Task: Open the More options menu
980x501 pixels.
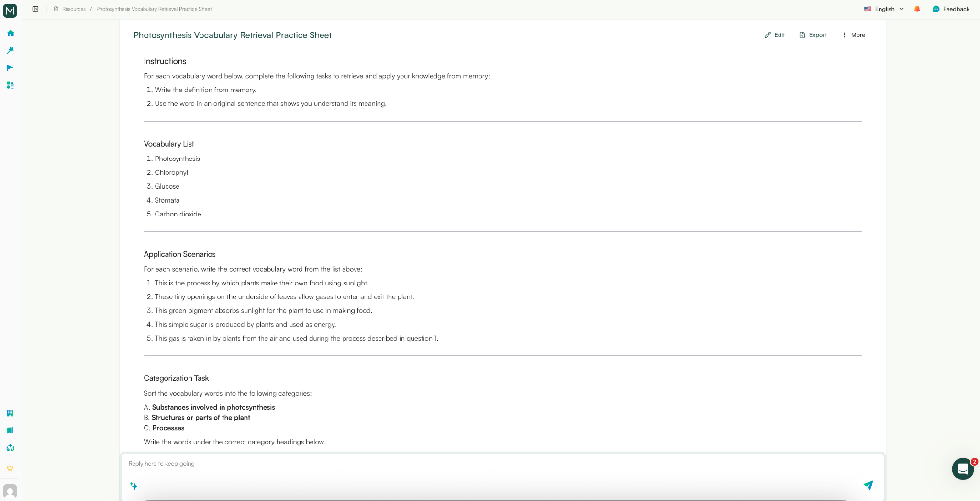Action: pos(854,35)
